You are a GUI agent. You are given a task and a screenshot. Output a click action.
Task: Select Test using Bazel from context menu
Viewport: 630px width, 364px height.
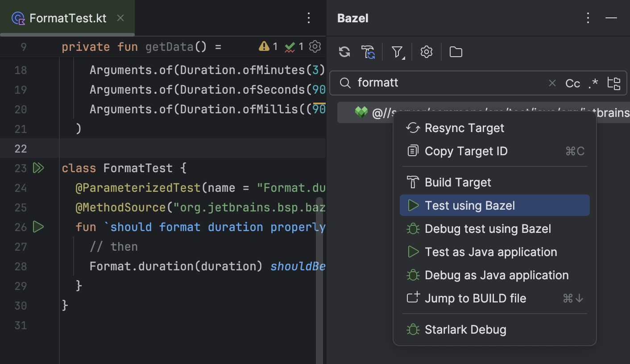point(470,205)
